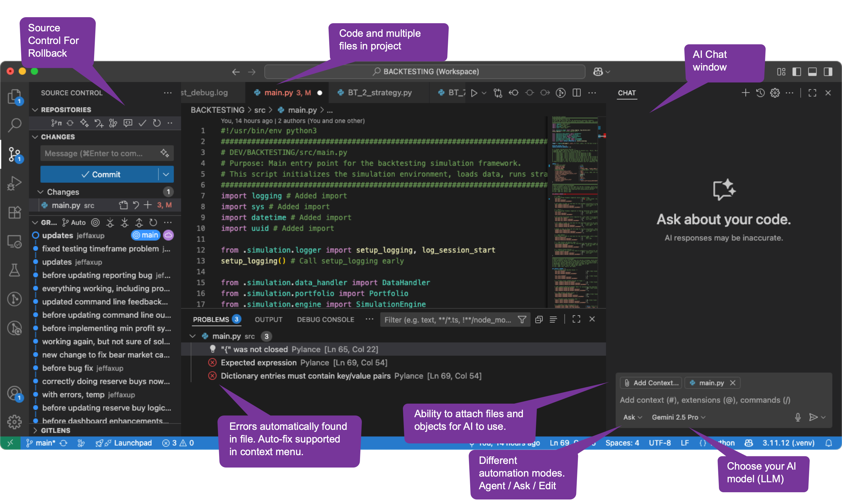The image size is (842, 504).
Task: Open the Search view in activity bar
Action: click(x=14, y=125)
